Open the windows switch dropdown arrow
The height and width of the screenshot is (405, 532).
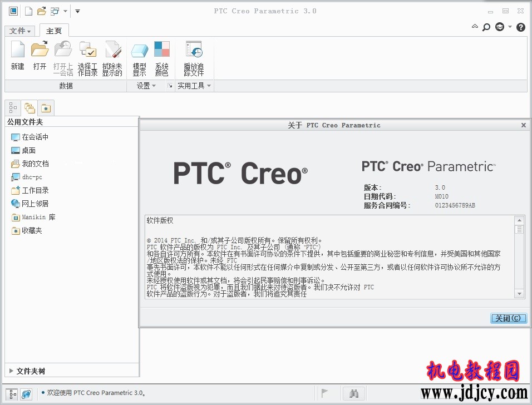[x=65, y=11]
